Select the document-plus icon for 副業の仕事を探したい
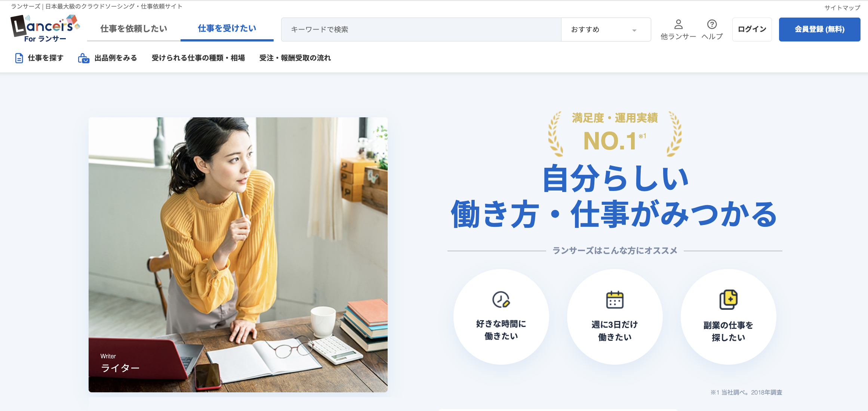 tap(728, 300)
